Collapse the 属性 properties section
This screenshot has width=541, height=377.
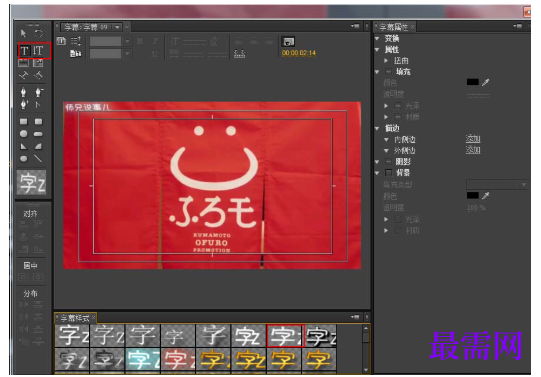[377, 50]
